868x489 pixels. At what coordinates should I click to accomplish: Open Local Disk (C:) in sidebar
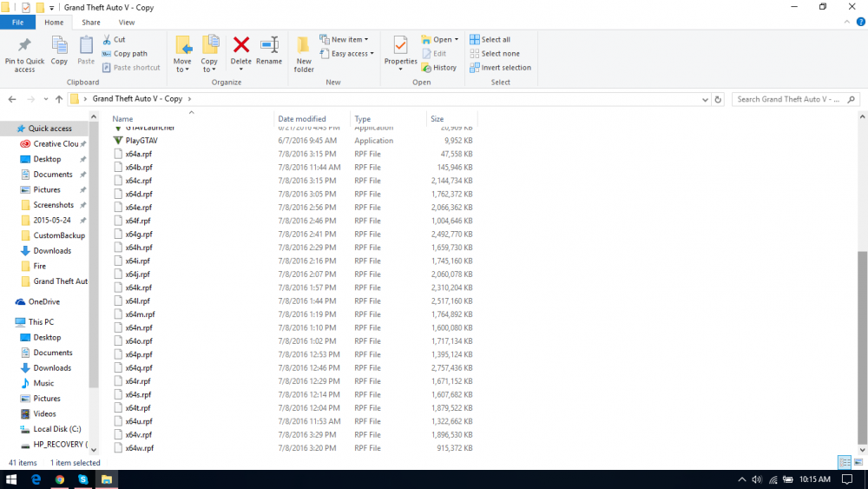coord(57,429)
